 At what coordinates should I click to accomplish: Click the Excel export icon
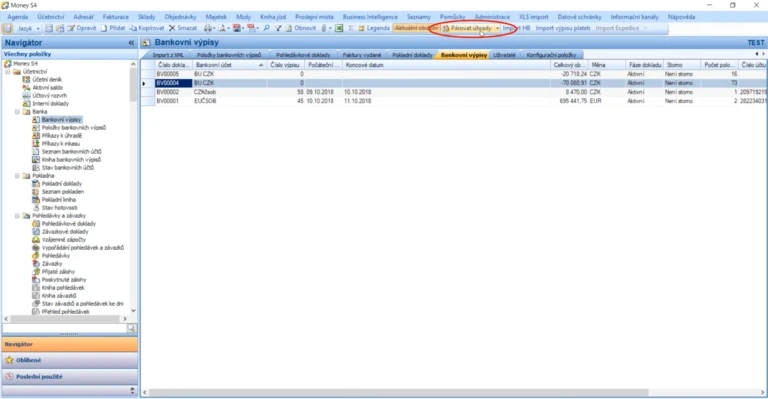tap(339, 28)
